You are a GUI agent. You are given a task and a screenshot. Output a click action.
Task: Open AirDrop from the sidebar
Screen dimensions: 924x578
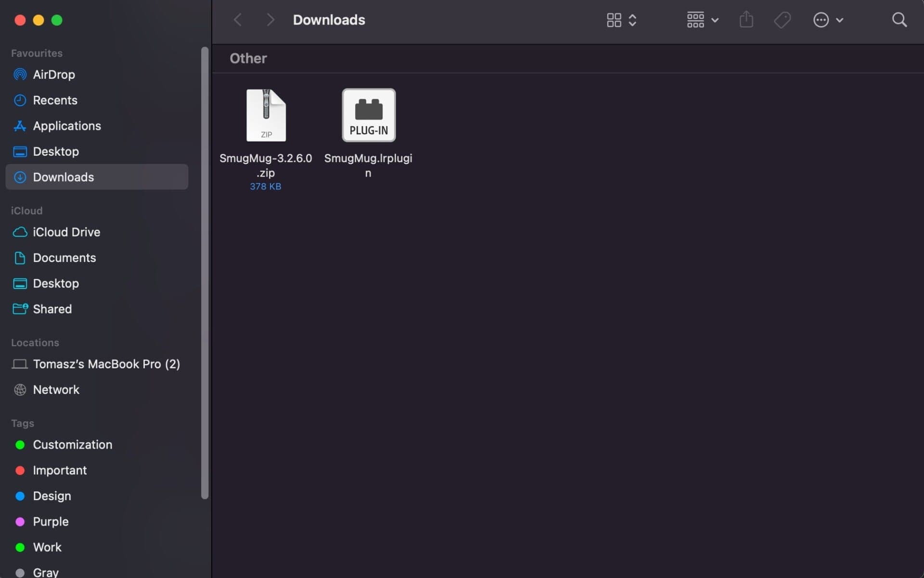pyautogui.click(x=53, y=75)
